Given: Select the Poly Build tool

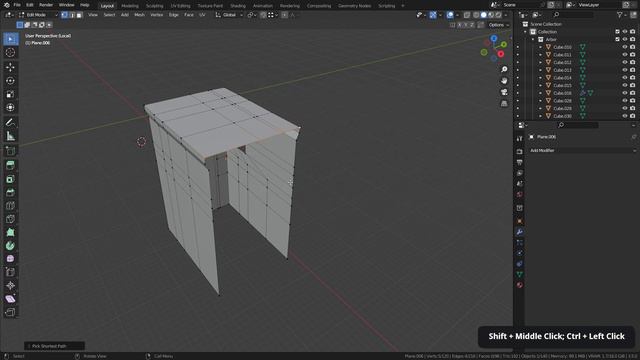Looking at the screenshot, I should (11, 232).
